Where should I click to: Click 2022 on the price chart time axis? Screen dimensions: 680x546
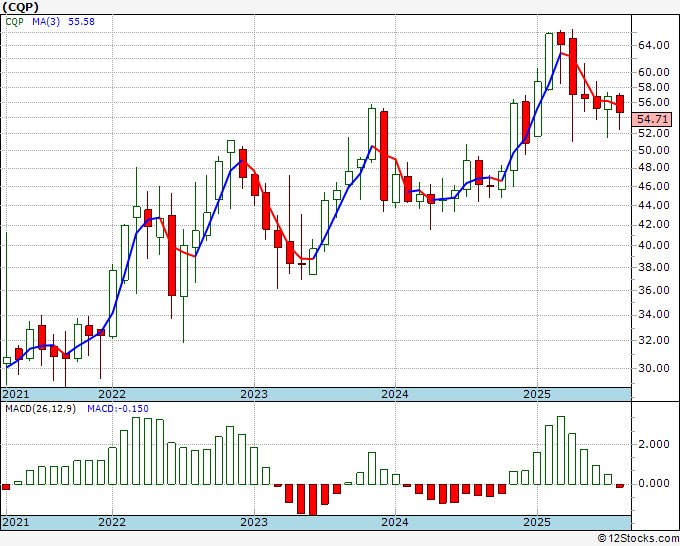pyautogui.click(x=112, y=394)
